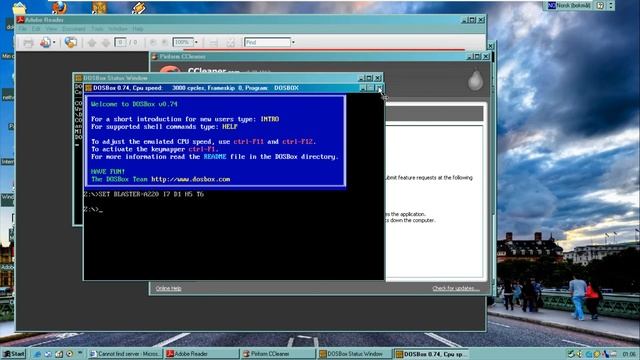640x360 pixels.
Task: Click the Find text box in Adobe Reader
Action: (267, 42)
